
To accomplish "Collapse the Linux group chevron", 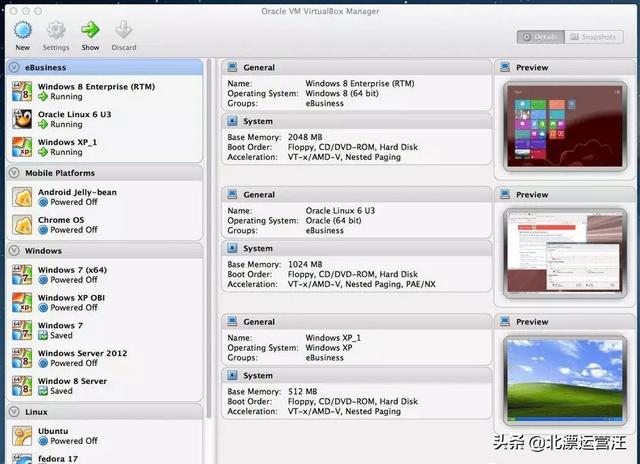I will tap(14, 412).
